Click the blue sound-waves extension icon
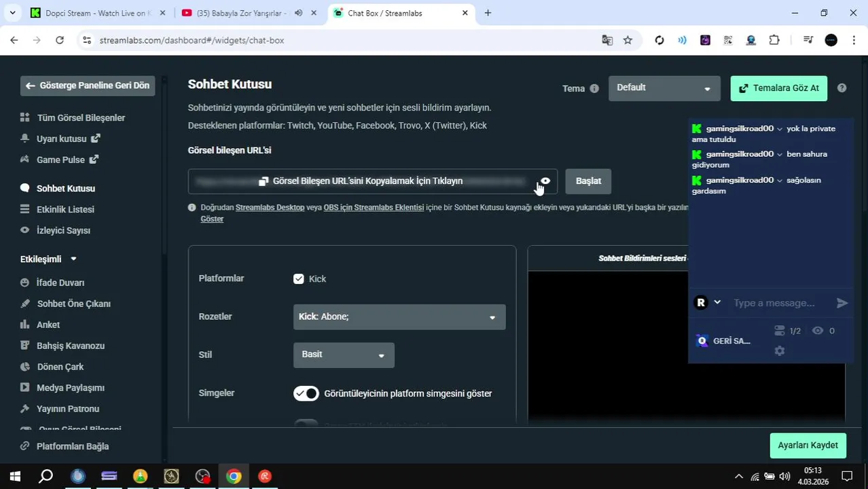This screenshot has height=489, width=868. pyautogui.click(x=682, y=40)
